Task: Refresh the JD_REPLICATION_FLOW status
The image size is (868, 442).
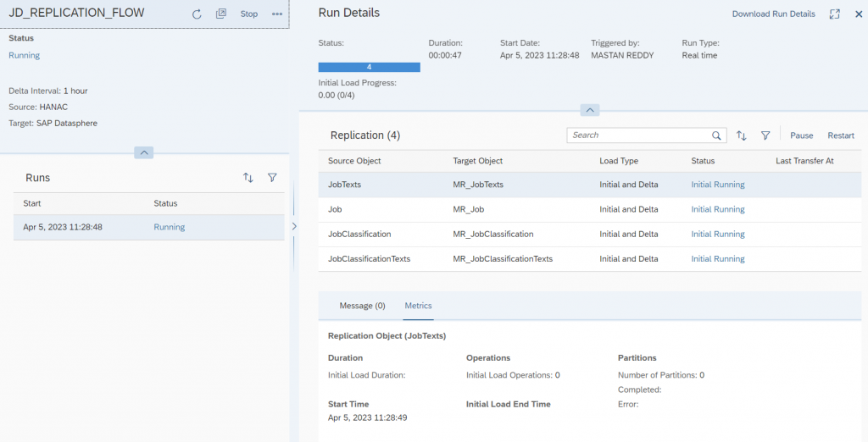Action: coord(197,14)
